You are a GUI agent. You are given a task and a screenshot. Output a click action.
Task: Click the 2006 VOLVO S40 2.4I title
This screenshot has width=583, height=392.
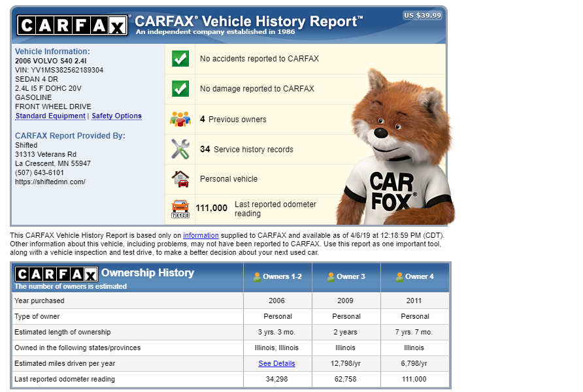[x=51, y=61]
